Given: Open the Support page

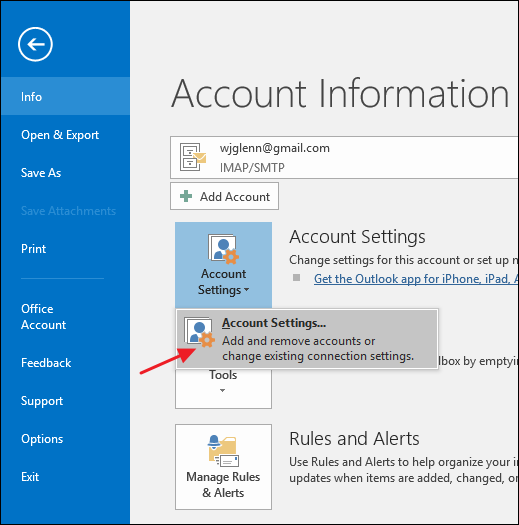Looking at the screenshot, I should pos(65,401).
